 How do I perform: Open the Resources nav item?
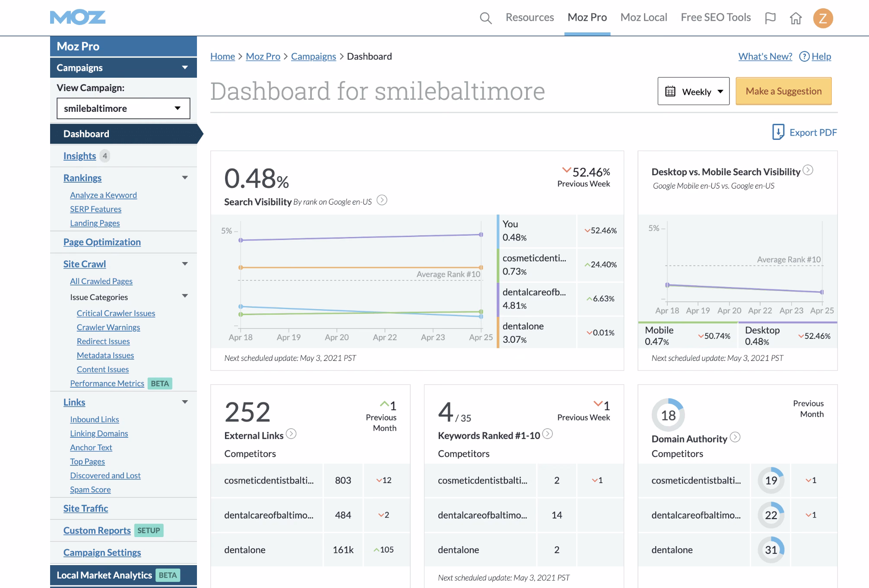coord(530,17)
